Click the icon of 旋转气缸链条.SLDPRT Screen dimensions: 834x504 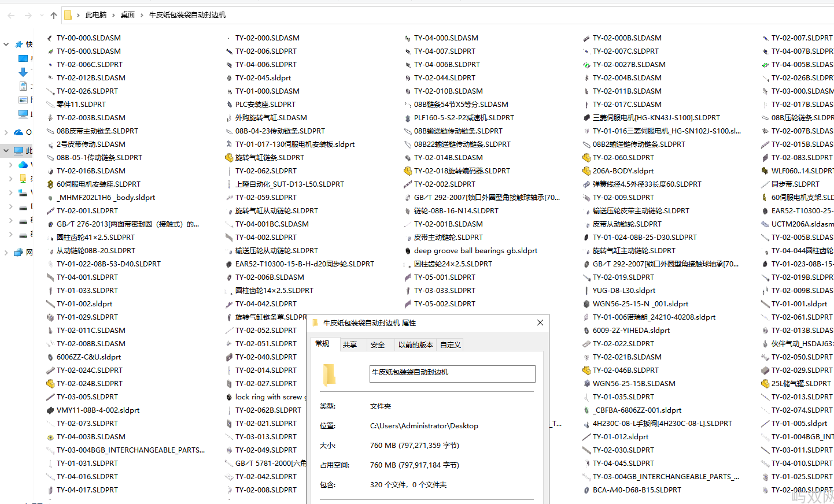pos(229,158)
